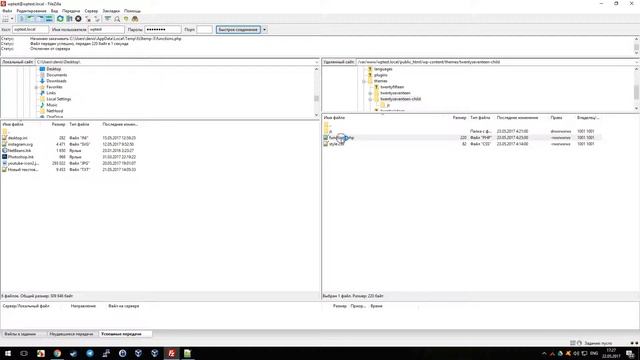Click the process transfer queue icon
This screenshot has height=360, width=640.
click(x=69, y=19)
